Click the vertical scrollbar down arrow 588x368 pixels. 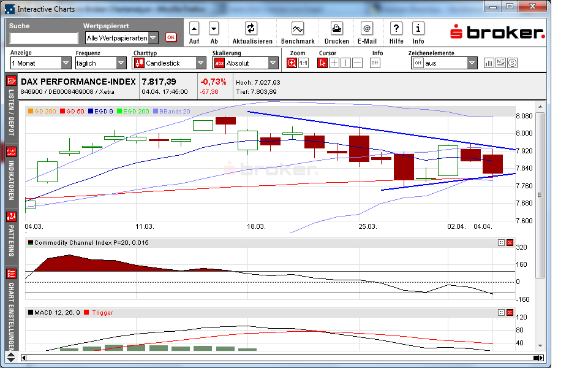pyautogui.click(x=540, y=346)
